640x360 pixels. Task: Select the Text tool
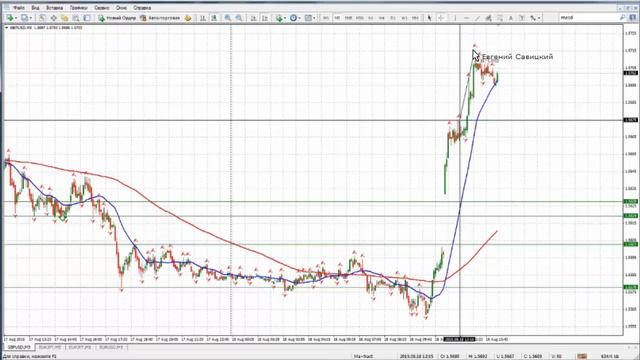tap(511, 18)
